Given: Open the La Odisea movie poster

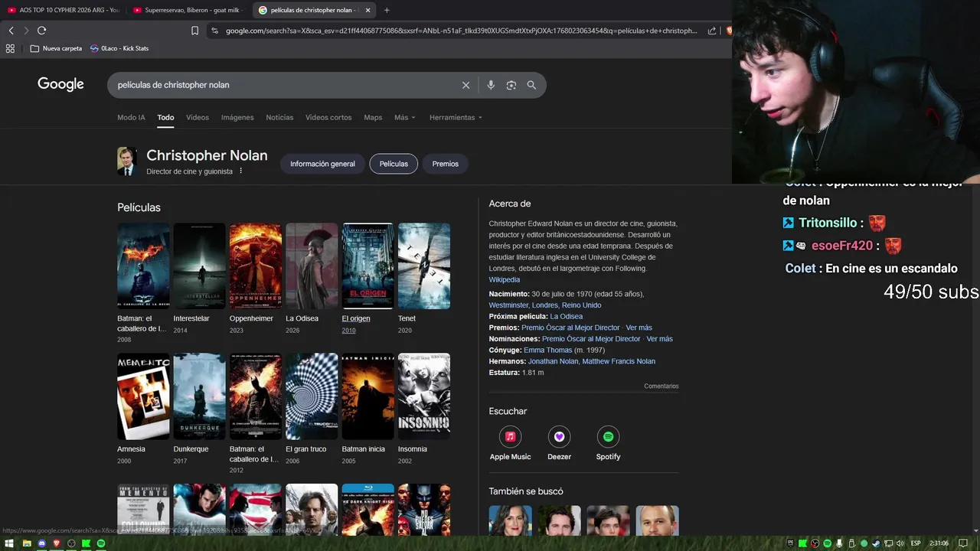Looking at the screenshot, I should tap(312, 266).
